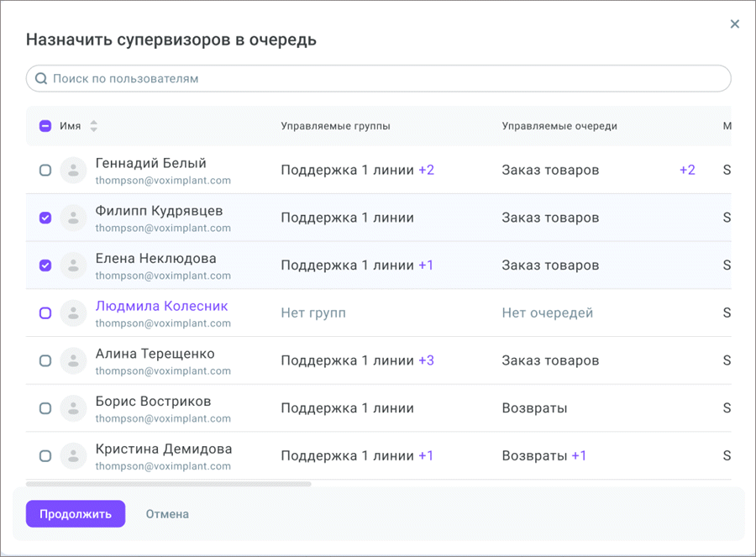Close the supervisor assignment dialog
Screen dimensions: 756x557
click(734, 24)
